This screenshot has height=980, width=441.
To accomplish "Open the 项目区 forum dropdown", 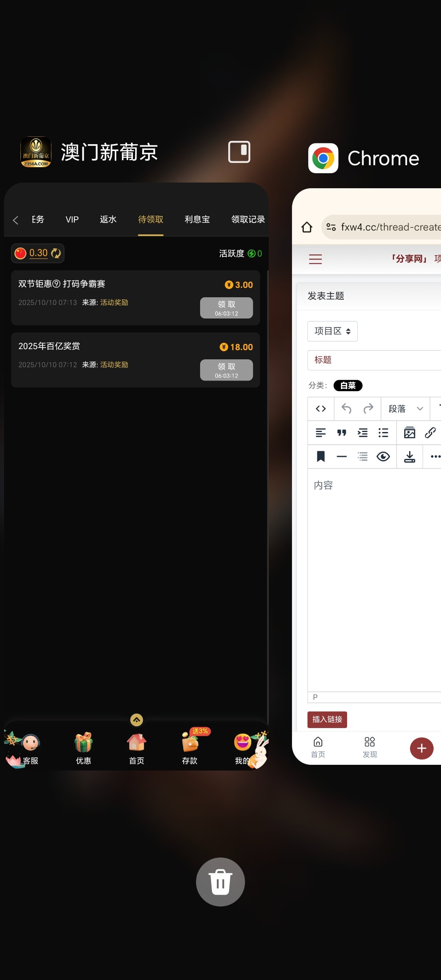I will (x=332, y=331).
